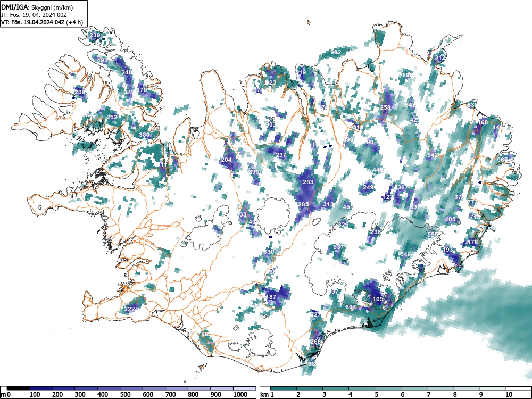Select the 239 visibility value on the map
Image resolution: width=532 pixels, height=399 pixels.
(x=95, y=35)
